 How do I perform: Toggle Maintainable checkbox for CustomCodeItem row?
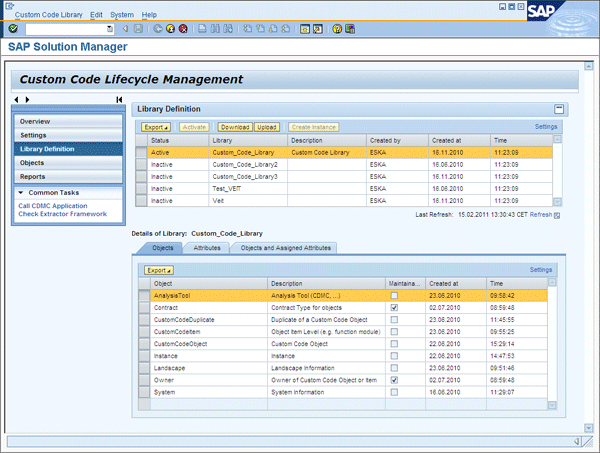394,332
